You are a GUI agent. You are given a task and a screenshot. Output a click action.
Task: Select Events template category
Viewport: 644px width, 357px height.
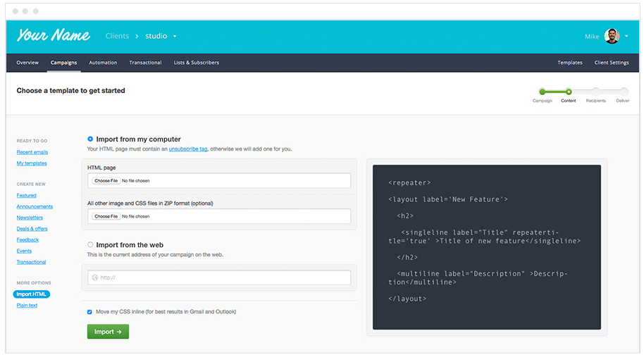point(24,251)
